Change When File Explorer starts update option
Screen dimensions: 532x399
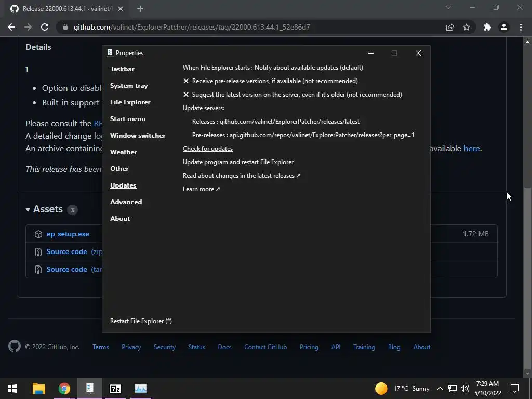click(x=273, y=68)
